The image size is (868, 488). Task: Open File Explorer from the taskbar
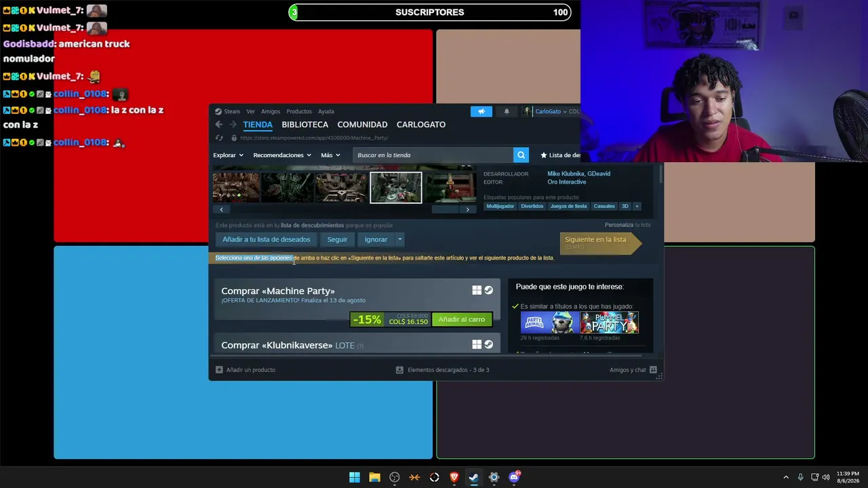[374, 477]
